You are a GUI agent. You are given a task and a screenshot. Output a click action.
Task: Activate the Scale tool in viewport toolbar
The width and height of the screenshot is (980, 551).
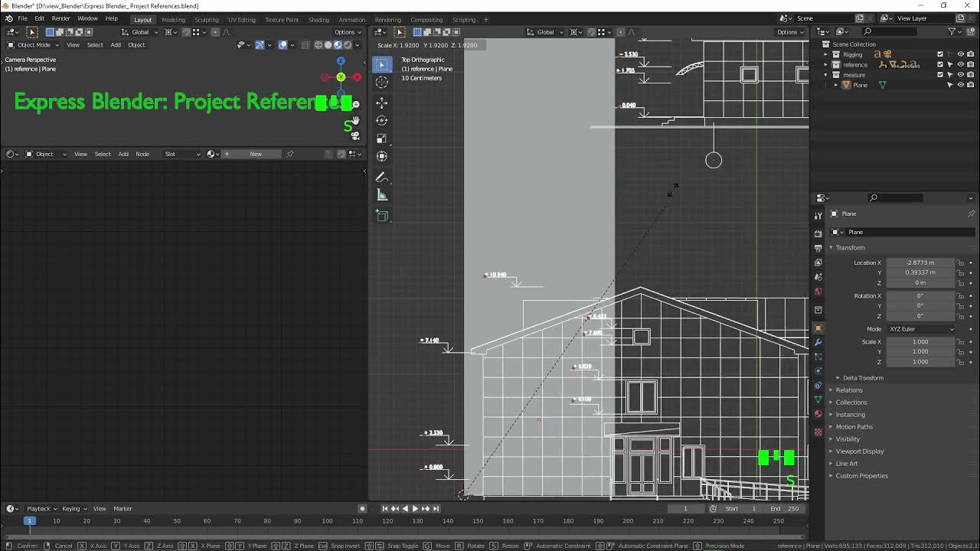pyautogui.click(x=382, y=138)
